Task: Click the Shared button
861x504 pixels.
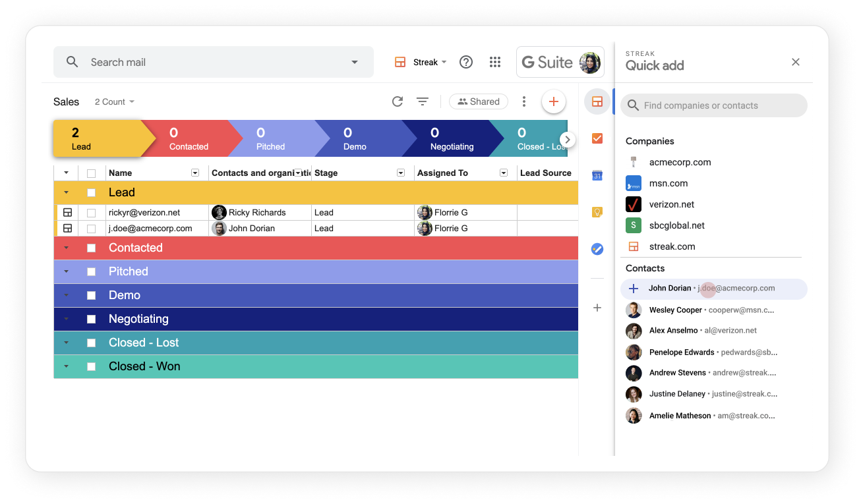Action: pyautogui.click(x=479, y=101)
